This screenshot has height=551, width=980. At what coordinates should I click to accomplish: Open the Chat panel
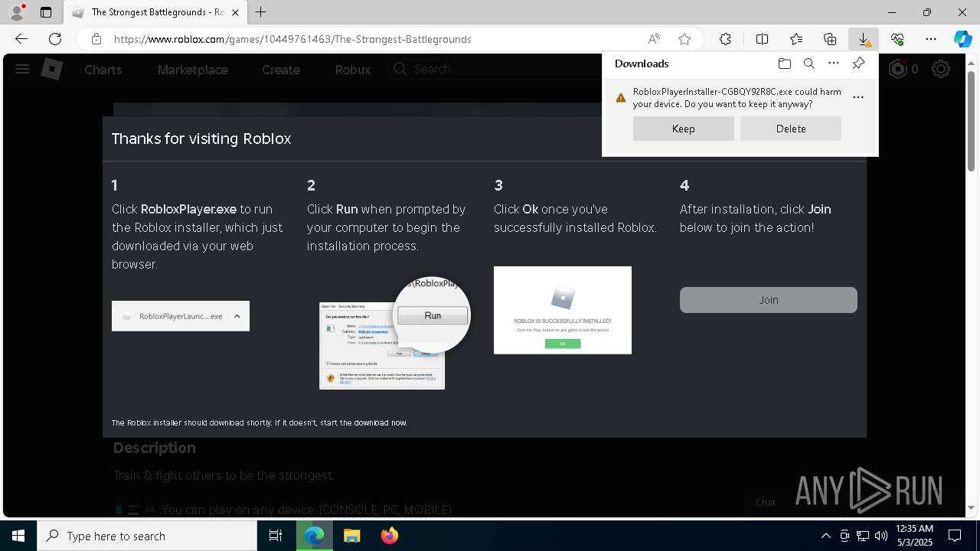pos(766,503)
